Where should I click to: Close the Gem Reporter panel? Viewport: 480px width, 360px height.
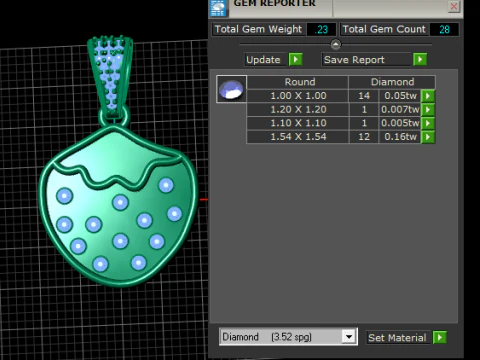tap(454, 6)
